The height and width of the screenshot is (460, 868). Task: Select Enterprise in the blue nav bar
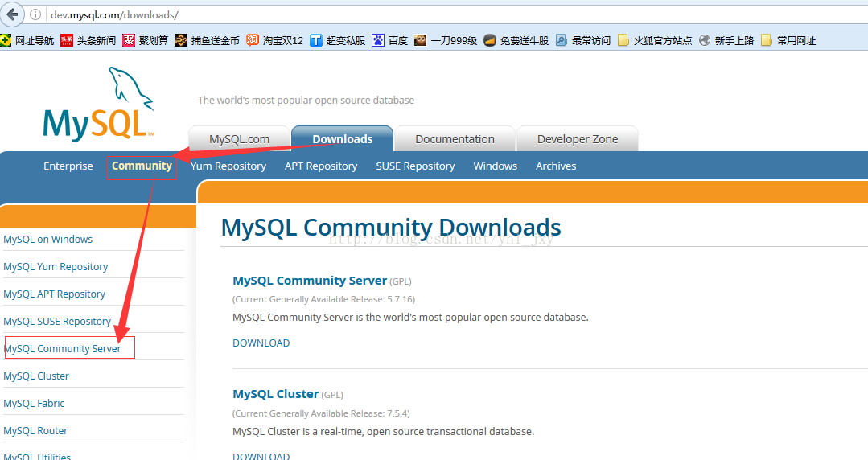click(68, 166)
